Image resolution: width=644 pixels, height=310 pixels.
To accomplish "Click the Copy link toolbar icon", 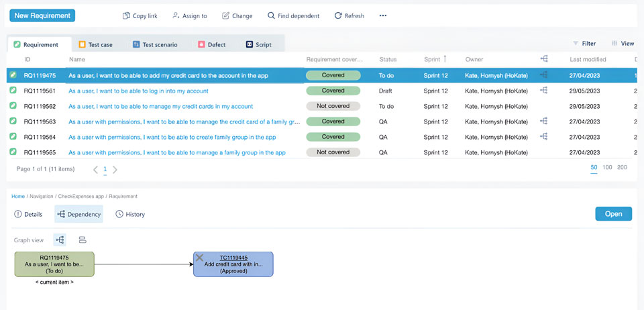I will click(127, 15).
